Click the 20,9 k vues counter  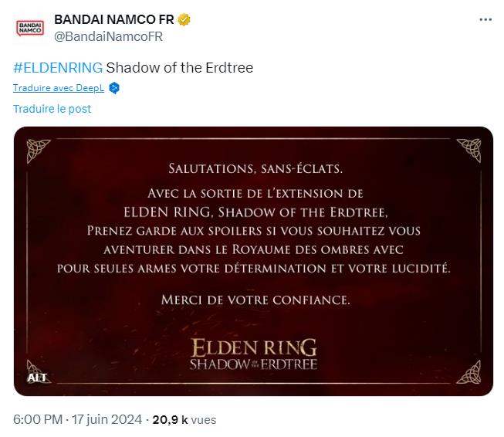click(x=184, y=420)
